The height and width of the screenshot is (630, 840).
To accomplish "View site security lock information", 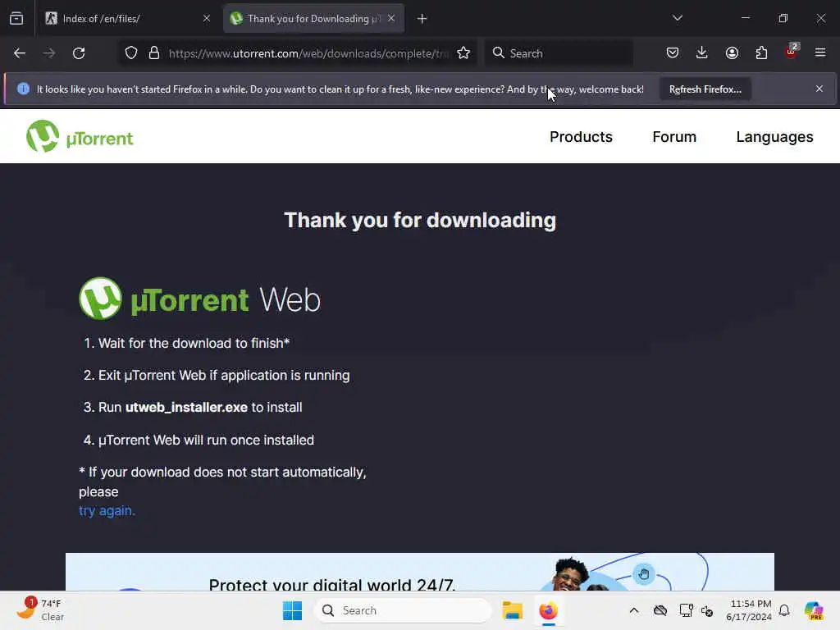I will tap(154, 53).
